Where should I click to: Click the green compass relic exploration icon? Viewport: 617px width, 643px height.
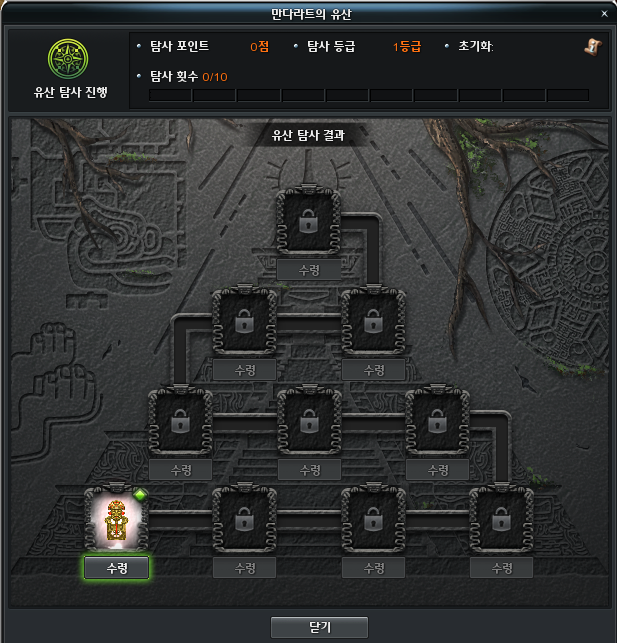(x=68, y=59)
